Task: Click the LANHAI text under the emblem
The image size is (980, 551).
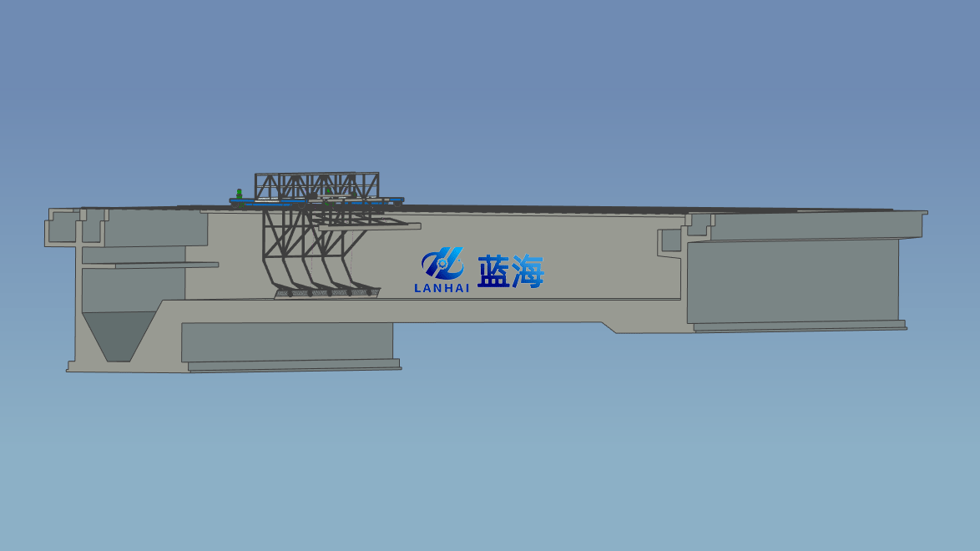Action: tap(442, 288)
